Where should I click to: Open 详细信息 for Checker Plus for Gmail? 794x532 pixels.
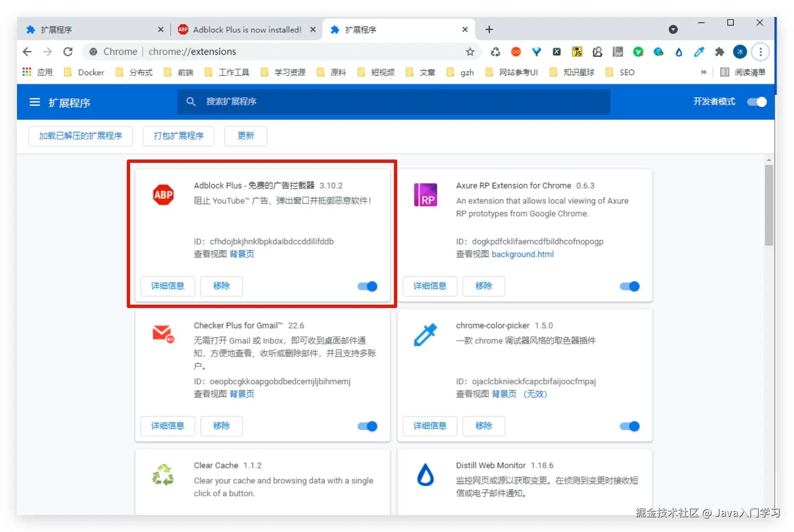(x=168, y=426)
